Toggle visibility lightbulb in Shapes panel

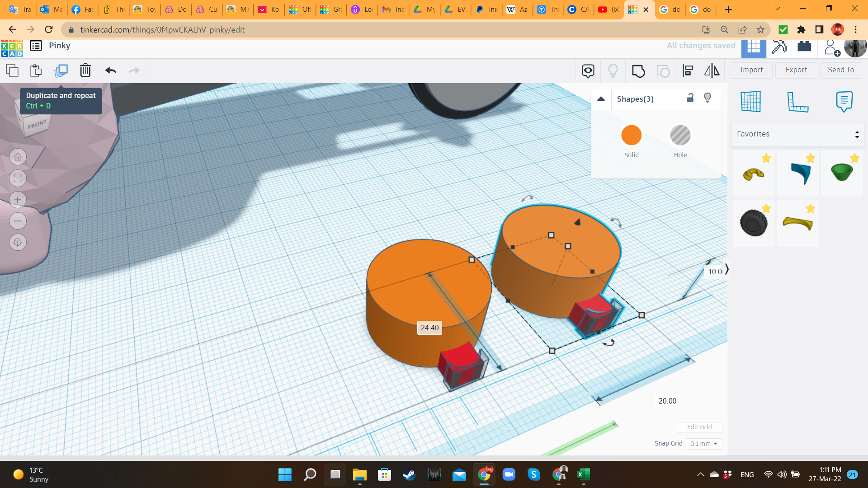click(708, 98)
